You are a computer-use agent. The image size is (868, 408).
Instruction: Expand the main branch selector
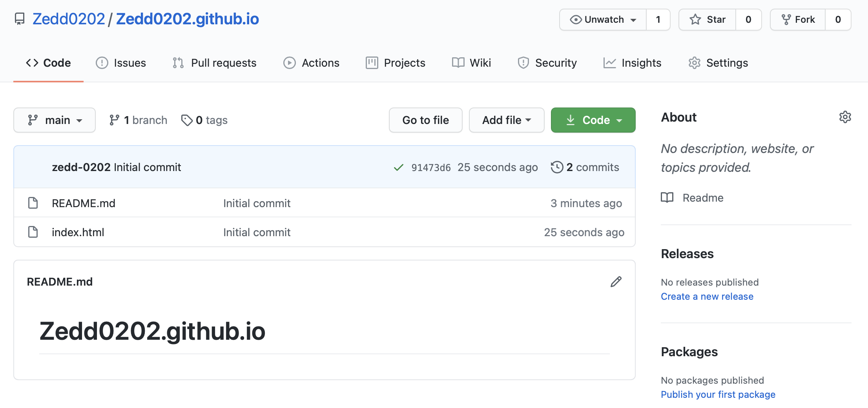click(55, 120)
